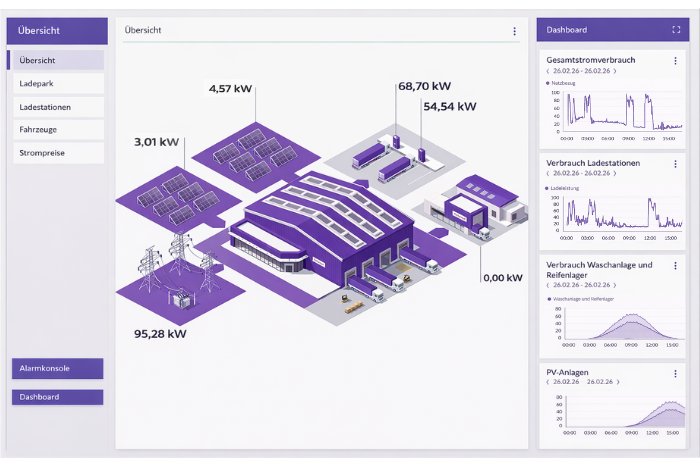Open PV-Anlagen chart options menu
700x466 pixels.
pyautogui.click(x=675, y=372)
